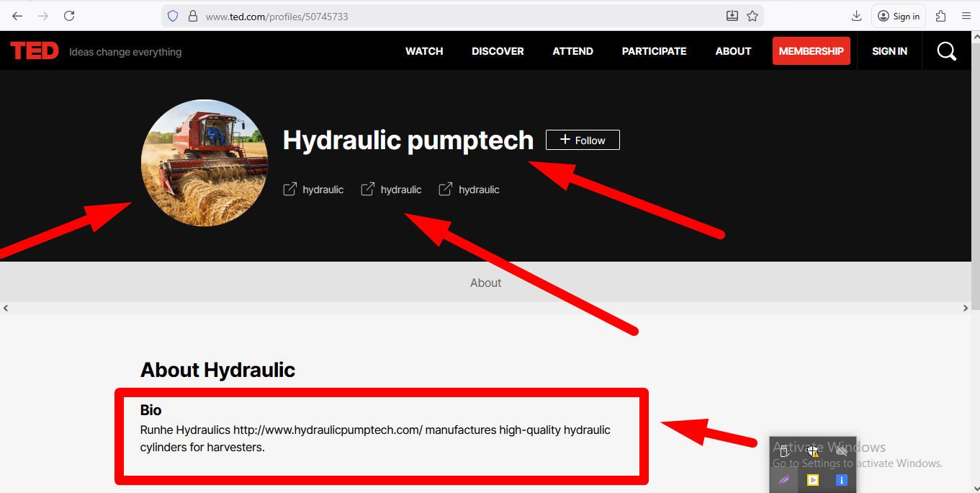980x493 pixels.
Task: Click the About Hydraulic heading
Action: coord(217,370)
